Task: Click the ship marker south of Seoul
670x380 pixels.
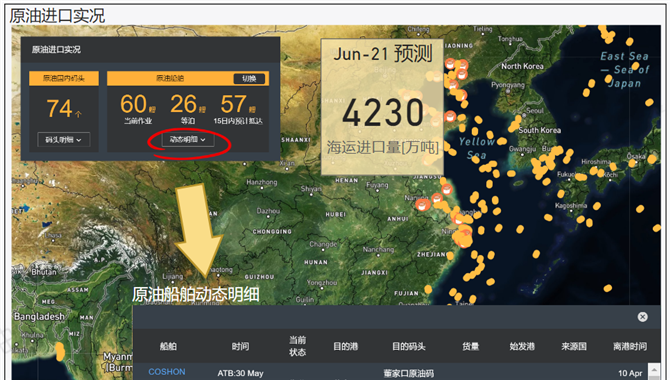Action: point(515,123)
